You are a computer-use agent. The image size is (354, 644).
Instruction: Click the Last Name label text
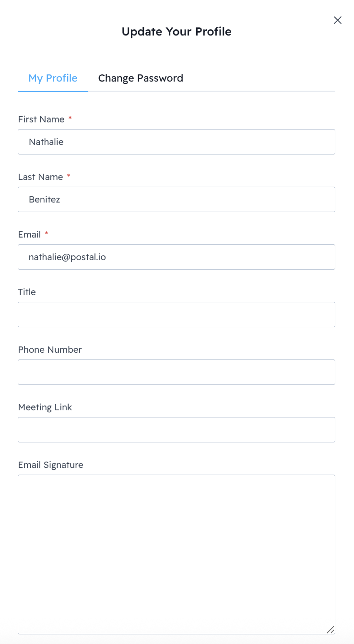[40, 177]
